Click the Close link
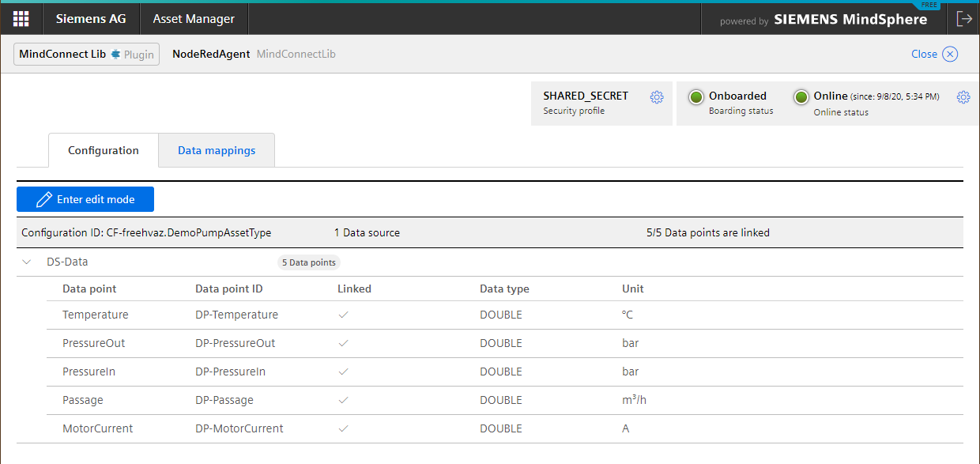 click(924, 55)
